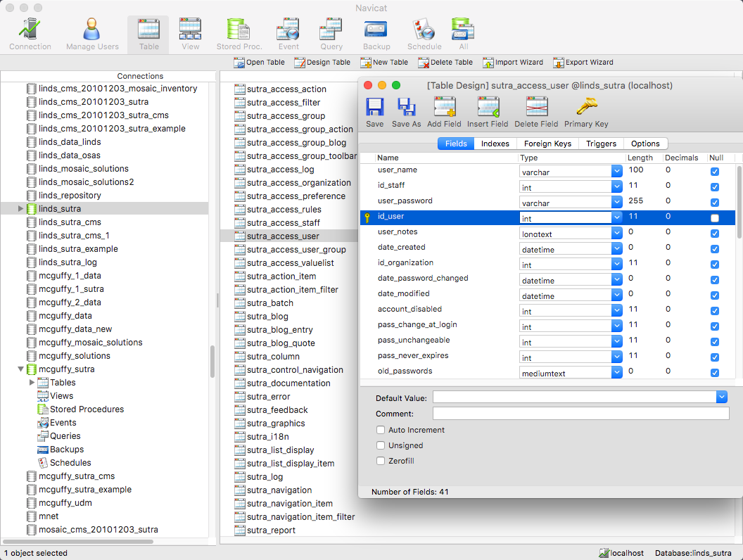743x560 pixels.
Task: Open Type dropdown for user_notes field
Action: [616, 234]
